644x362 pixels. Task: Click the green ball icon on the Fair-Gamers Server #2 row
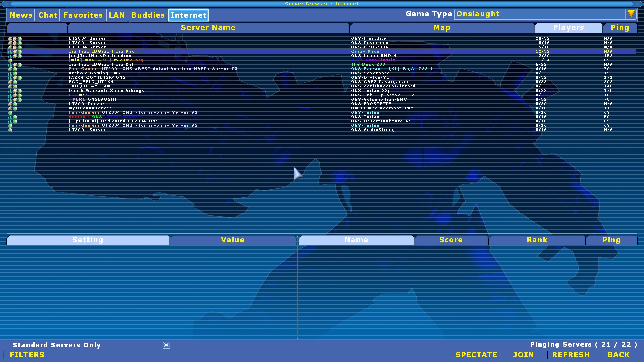click(10, 126)
